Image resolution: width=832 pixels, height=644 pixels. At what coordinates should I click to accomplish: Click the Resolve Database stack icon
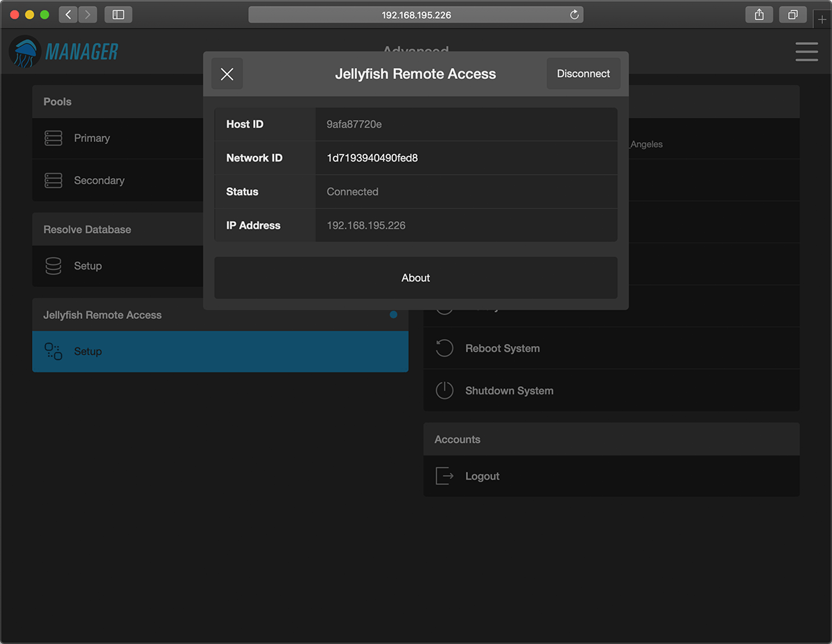pos(53,266)
